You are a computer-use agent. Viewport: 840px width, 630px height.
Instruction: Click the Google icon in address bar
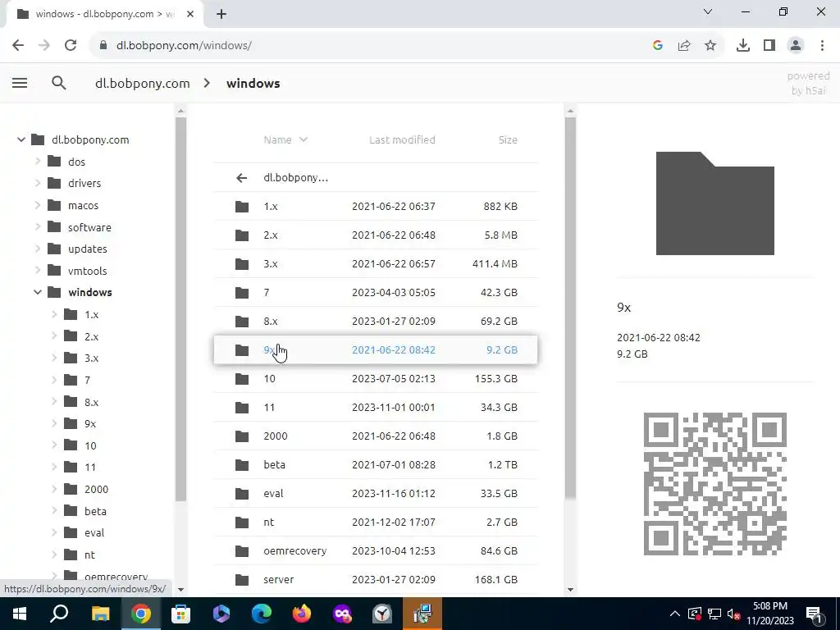pos(658,46)
